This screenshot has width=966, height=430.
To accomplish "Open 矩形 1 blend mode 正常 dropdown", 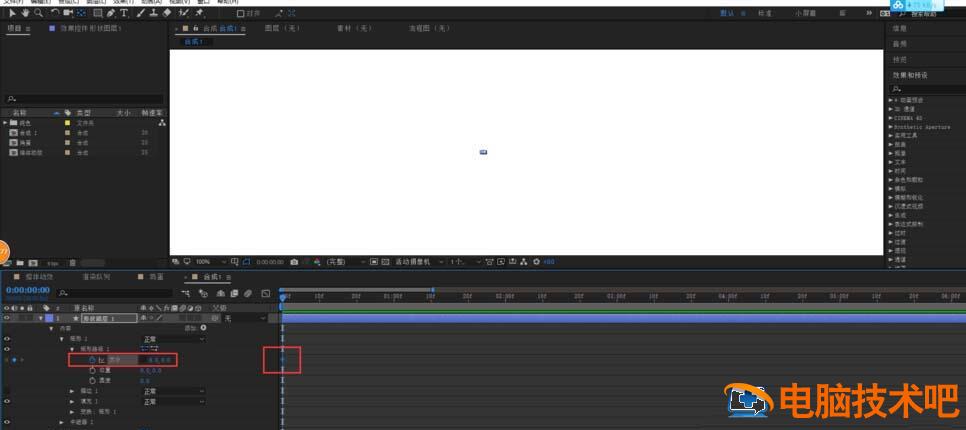I will [174, 339].
